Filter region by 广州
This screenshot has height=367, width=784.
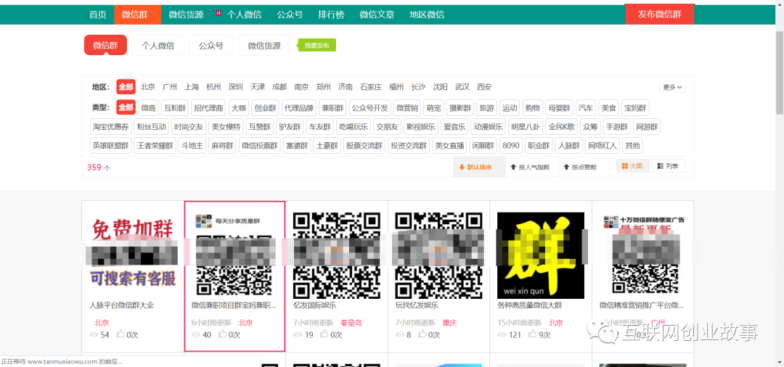click(170, 87)
